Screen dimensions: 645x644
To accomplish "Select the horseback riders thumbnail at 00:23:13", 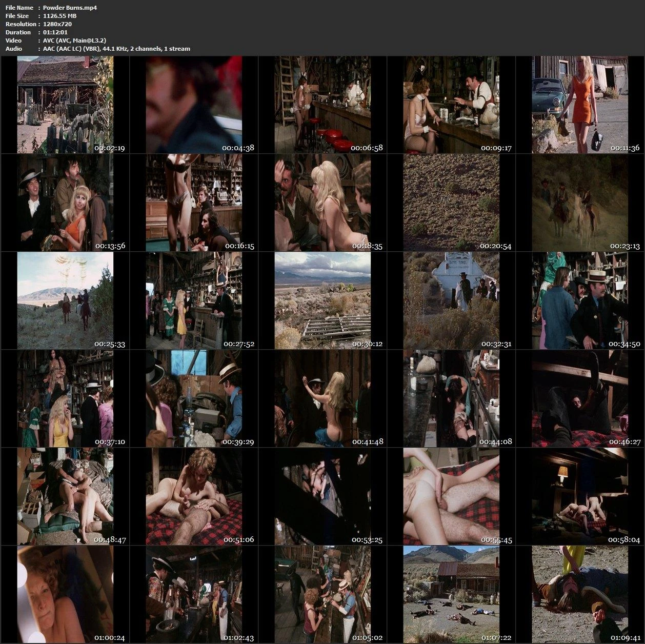I will tap(580, 203).
